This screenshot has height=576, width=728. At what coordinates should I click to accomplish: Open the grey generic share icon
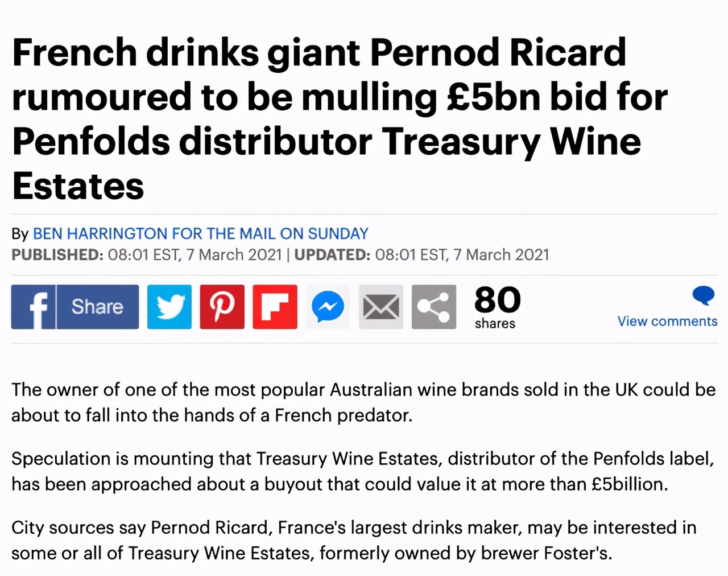(434, 307)
